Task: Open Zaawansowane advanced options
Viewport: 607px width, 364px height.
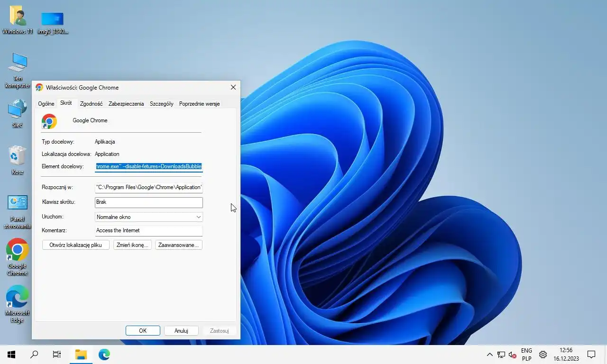Action: pos(179,245)
